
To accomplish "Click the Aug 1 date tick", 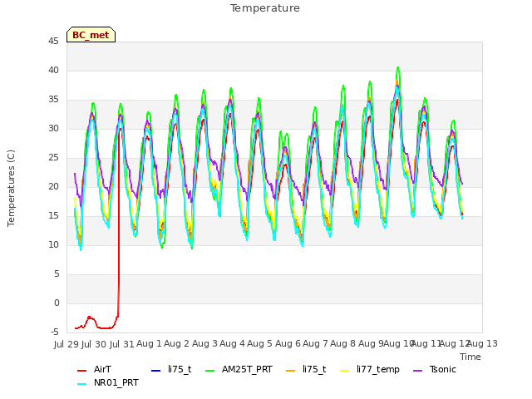I will pyautogui.click(x=149, y=343).
